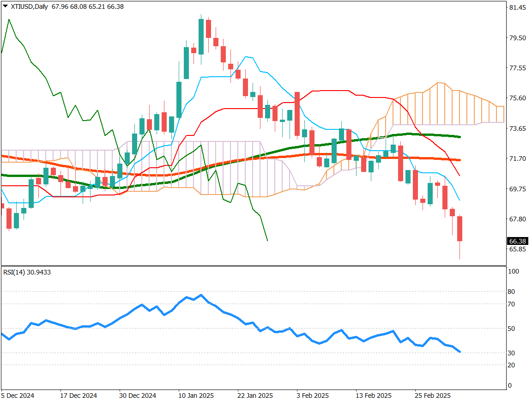Click the latest red candle at far right
This screenshot has width=532, height=402.
460,228
